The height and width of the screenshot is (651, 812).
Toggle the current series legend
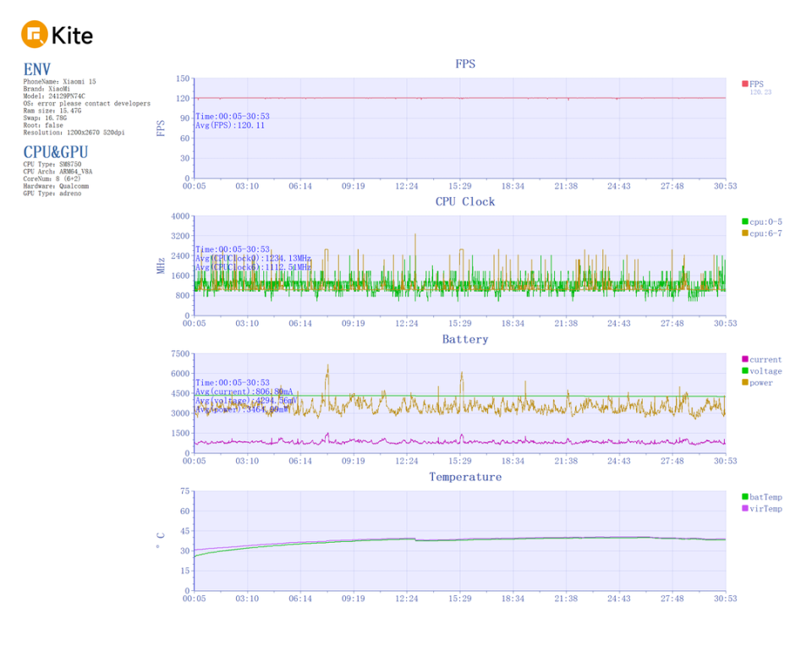(x=762, y=359)
